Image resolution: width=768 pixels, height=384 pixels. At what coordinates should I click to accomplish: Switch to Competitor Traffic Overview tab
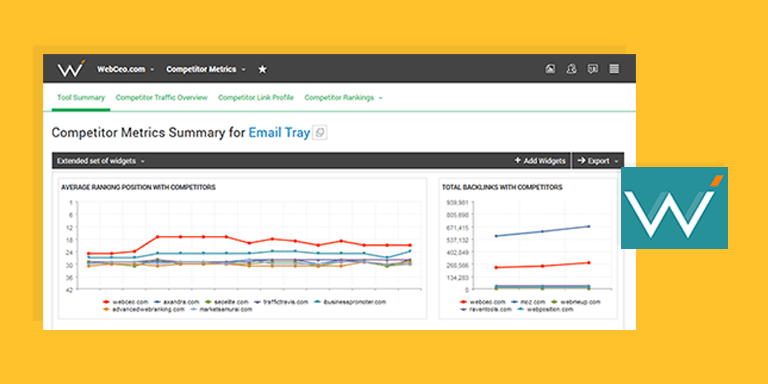(x=162, y=97)
